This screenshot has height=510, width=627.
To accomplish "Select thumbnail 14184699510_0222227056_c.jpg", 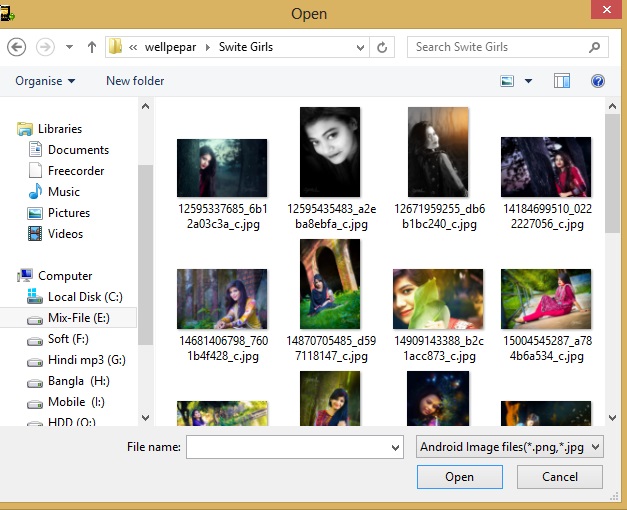I will (546, 167).
